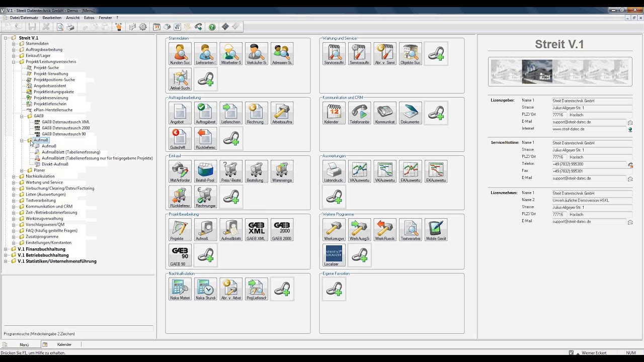
Task: Open the Mobile Gerät tile
Action: [x=436, y=230]
